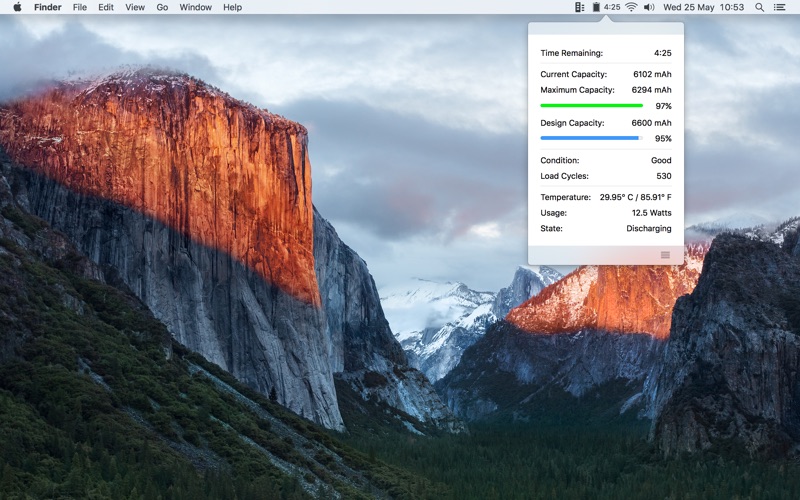The height and width of the screenshot is (500, 800).
Task: Click the menu bar icon left of battery
Action: [579, 7]
